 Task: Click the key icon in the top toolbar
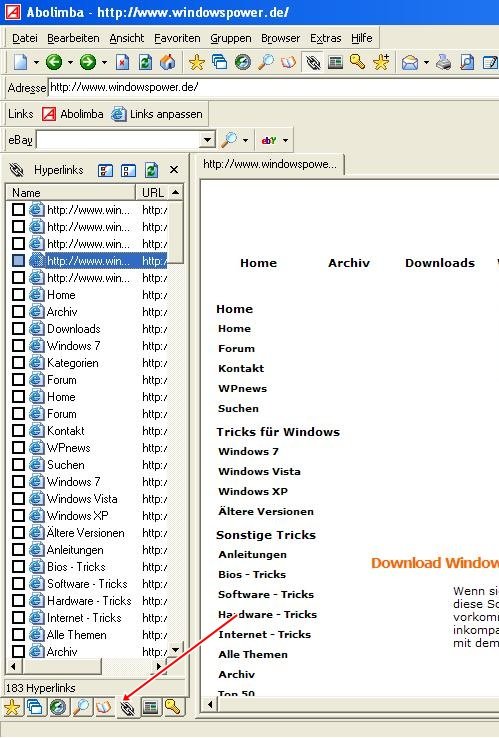358,62
